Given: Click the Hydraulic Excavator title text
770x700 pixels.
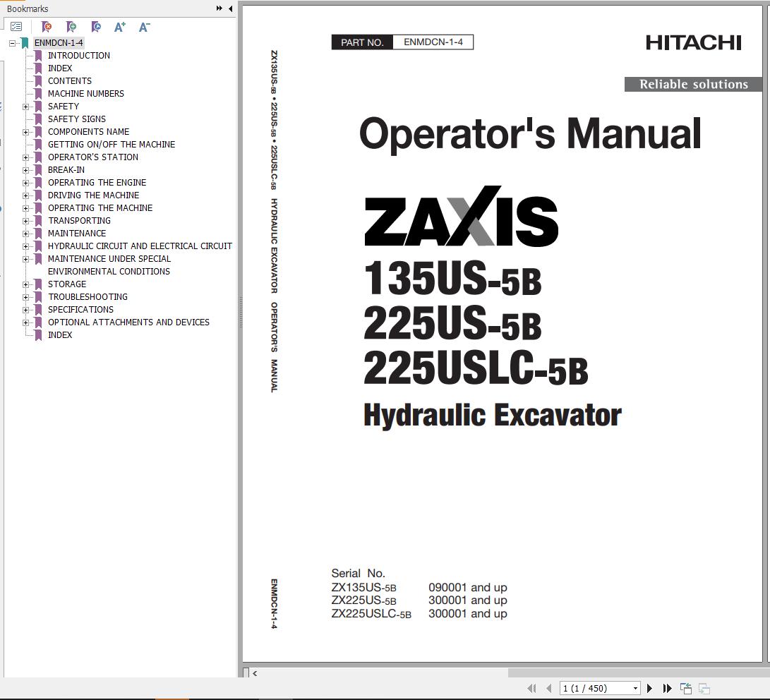Looking at the screenshot, I should [x=492, y=416].
